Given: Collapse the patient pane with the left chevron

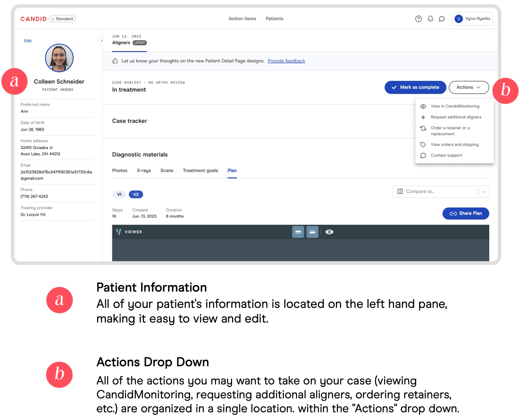Looking at the screenshot, I should [x=102, y=40].
